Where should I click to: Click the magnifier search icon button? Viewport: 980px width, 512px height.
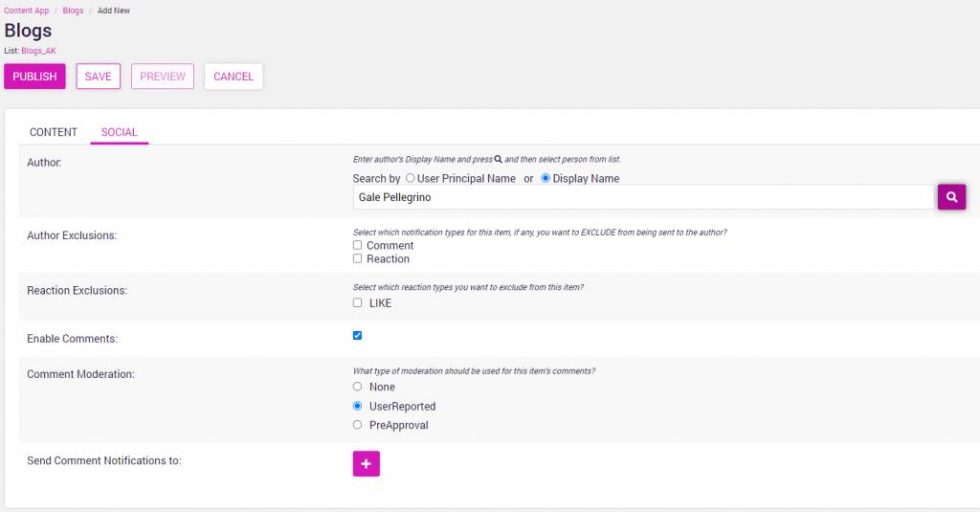point(951,196)
